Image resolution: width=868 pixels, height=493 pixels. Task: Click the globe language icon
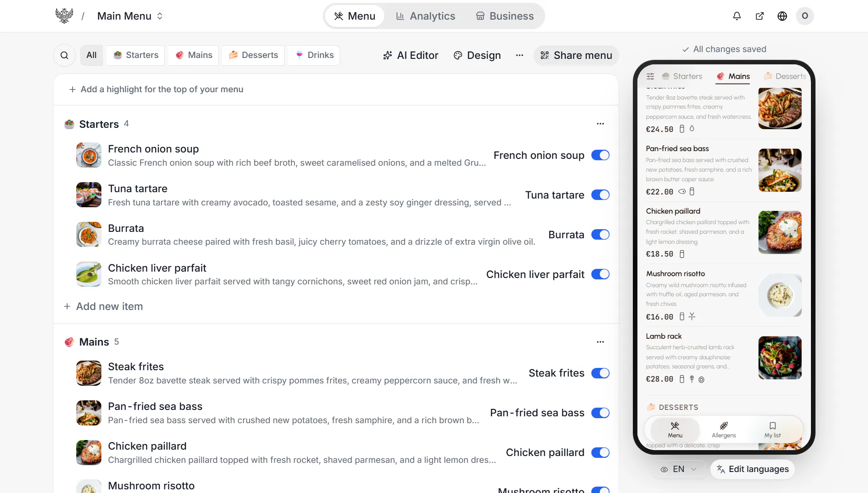pyautogui.click(x=782, y=16)
